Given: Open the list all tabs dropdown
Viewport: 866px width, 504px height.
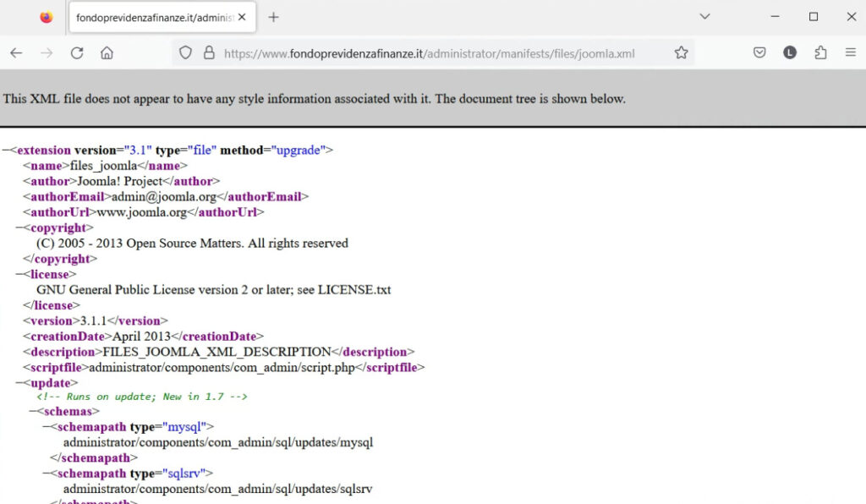Looking at the screenshot, I should tap(704, 17).
